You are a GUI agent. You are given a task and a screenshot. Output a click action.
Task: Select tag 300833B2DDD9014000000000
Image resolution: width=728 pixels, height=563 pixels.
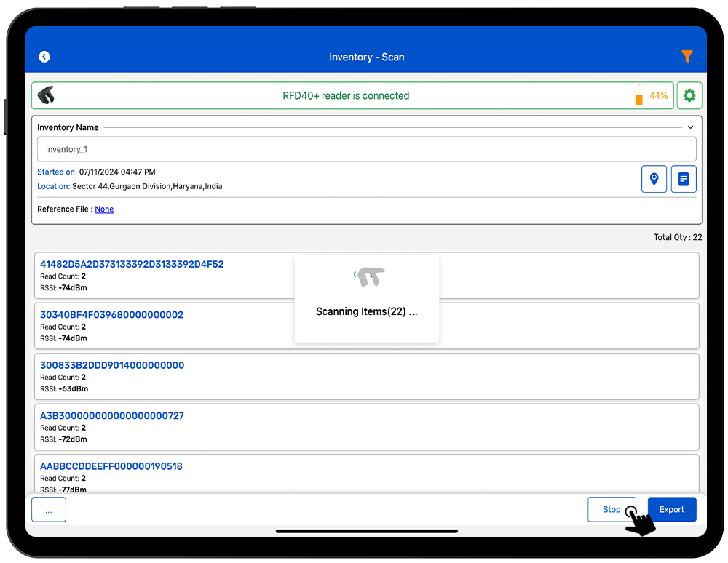pyautogui.click(x=112, y=365)
